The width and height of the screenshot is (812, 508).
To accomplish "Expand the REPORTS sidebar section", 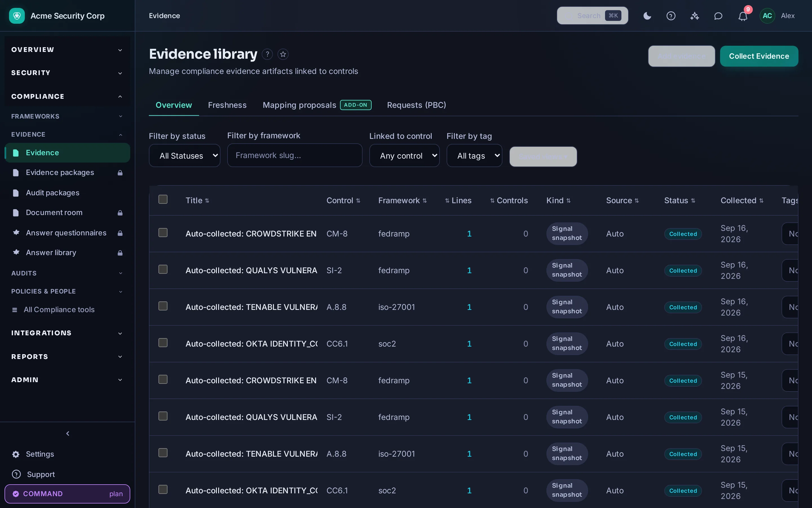I will pos(67,356).
